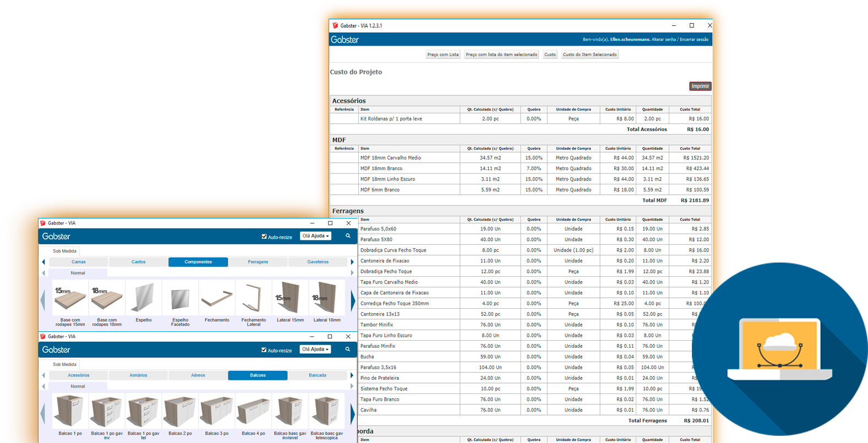Image resolution: width=868 pixels, height=443 pixels.
Task: Choose the Fechamento Lateral component icon
Action: coord(253,299)
